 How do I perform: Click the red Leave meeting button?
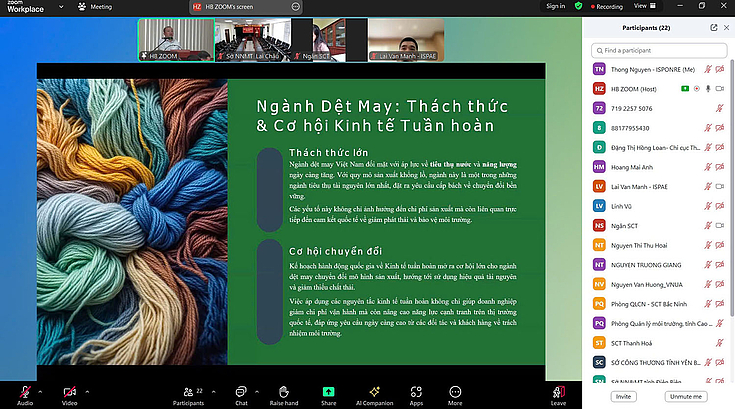click(x=558, y=393)
